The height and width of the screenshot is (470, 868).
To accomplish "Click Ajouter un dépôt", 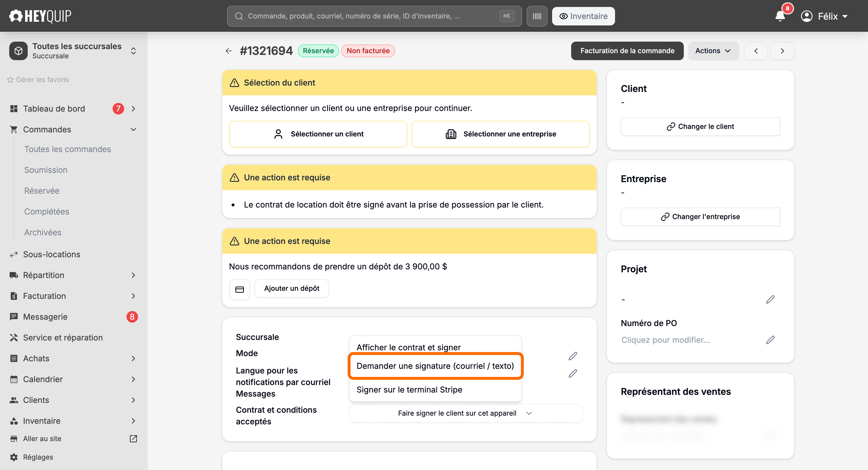I will tap(291, 288).
